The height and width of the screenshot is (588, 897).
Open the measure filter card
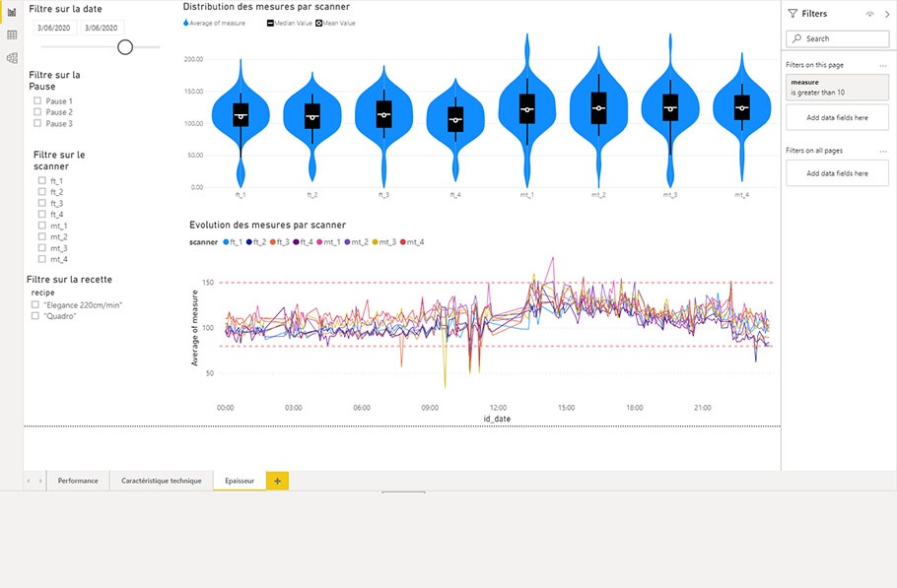pos(837,87)
